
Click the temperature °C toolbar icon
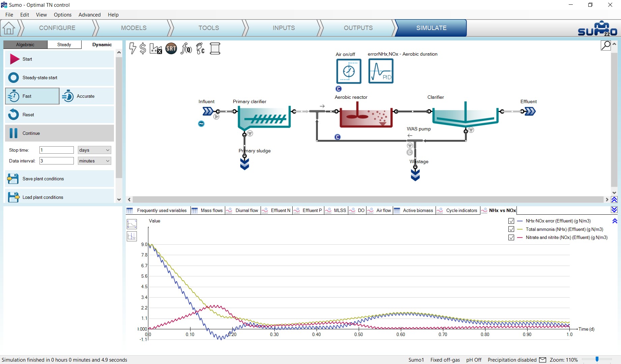tap(201, 49)
